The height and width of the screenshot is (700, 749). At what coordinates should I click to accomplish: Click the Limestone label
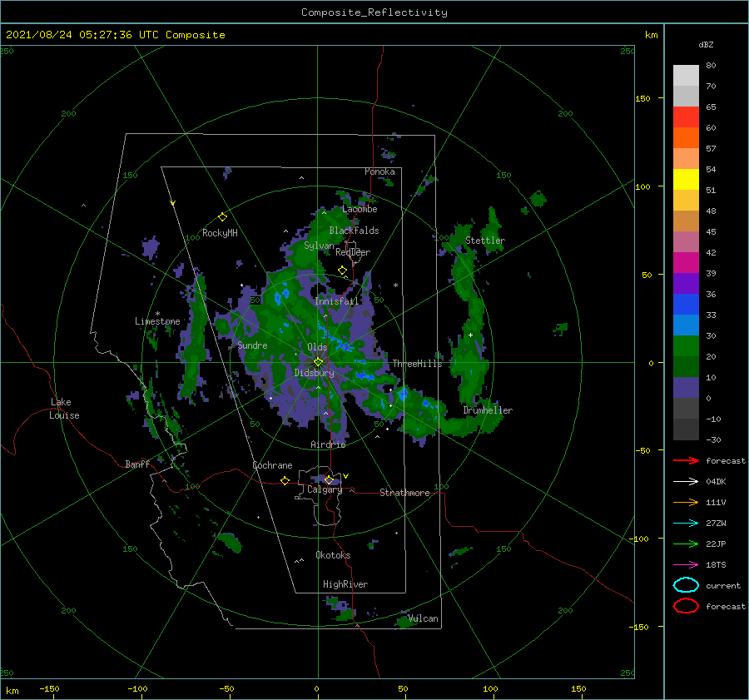(x=157, y=321)
